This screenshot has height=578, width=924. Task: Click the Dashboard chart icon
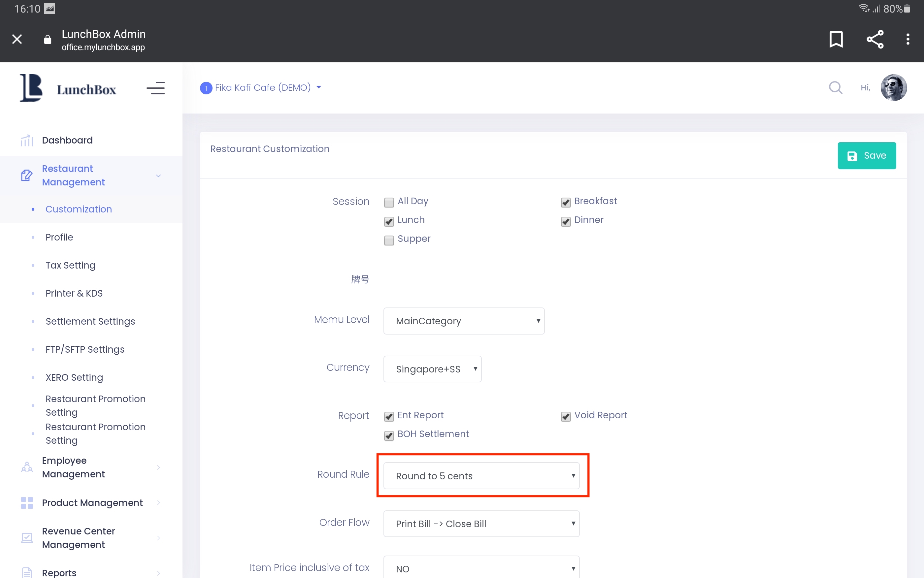pos(27,140)
